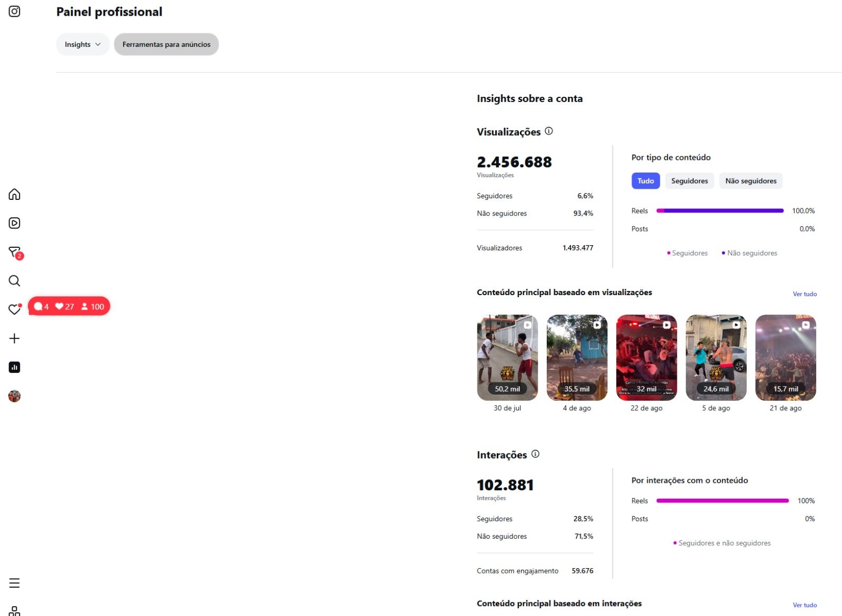The height and width of the screenshot is (616, 842).
Task: Open the professional dashboard chart icon
Action: 14,367
